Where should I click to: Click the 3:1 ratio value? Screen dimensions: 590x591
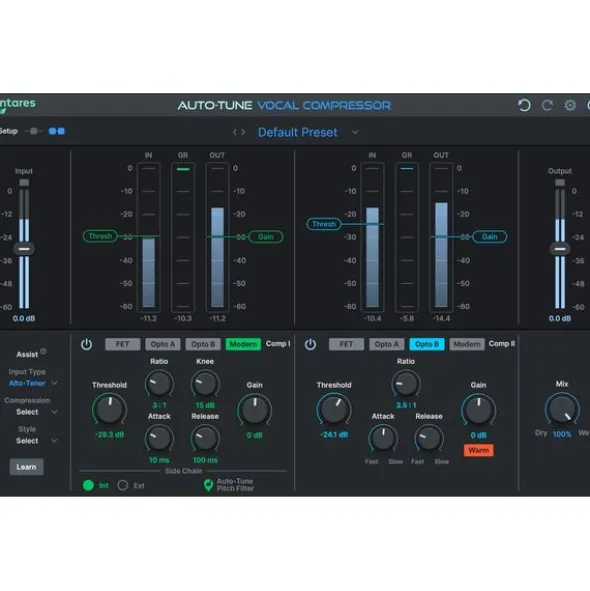pos(159,405)
